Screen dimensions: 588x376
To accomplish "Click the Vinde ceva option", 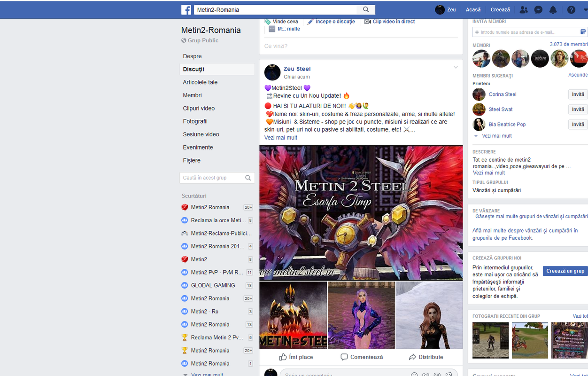I will [x=281, y=22].
